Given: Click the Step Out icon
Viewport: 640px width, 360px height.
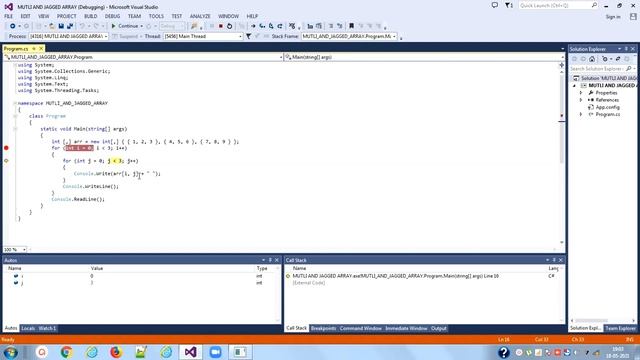Looking at the screenshot, I should 280,26.
